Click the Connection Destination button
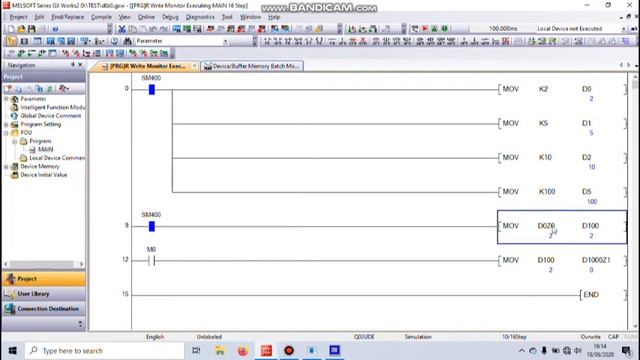 point(44,309)
